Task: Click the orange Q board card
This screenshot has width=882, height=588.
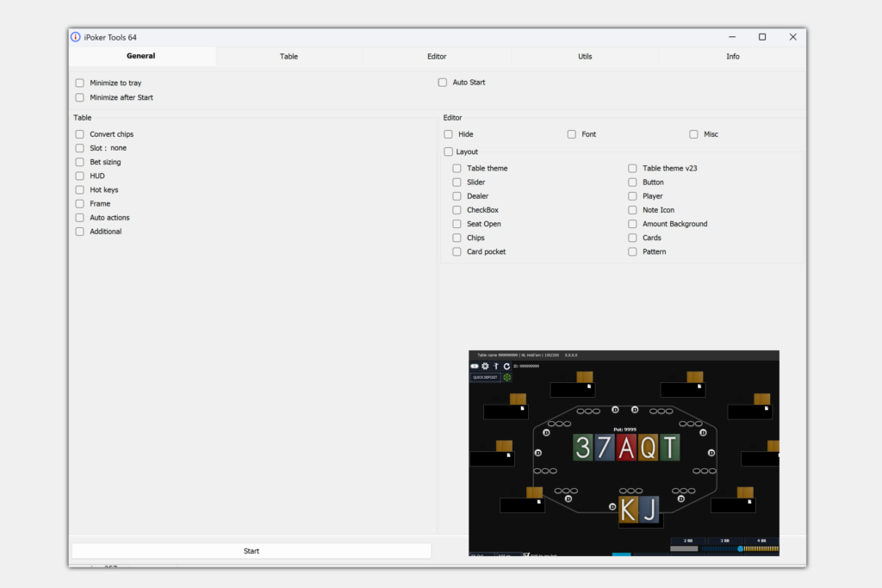Action: pos(648,448)
